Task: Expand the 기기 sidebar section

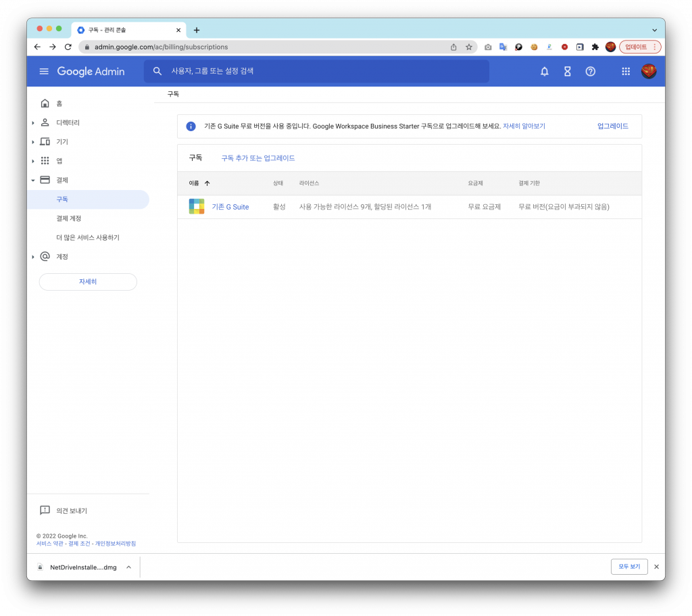Action: 33,142
